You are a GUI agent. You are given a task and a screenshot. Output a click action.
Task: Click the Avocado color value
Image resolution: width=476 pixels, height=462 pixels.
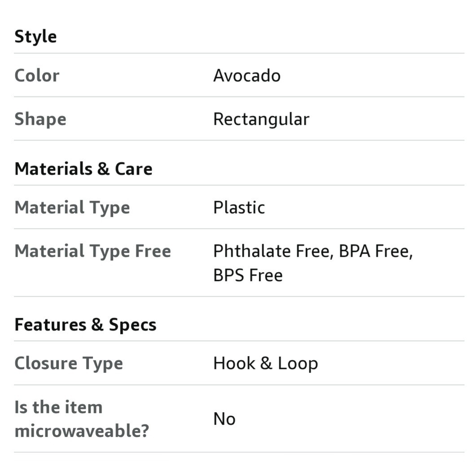click(247, 75)
